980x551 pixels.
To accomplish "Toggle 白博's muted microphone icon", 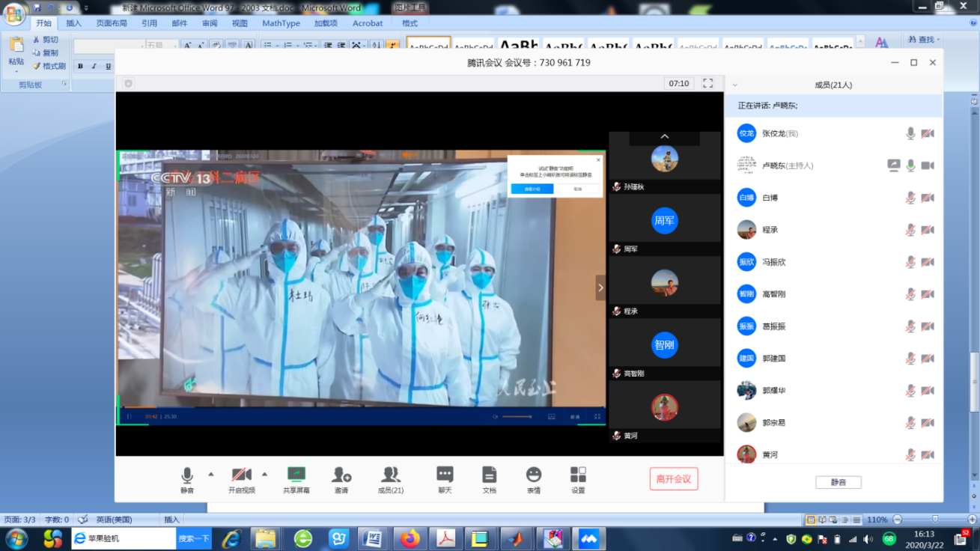I will 910,198.
